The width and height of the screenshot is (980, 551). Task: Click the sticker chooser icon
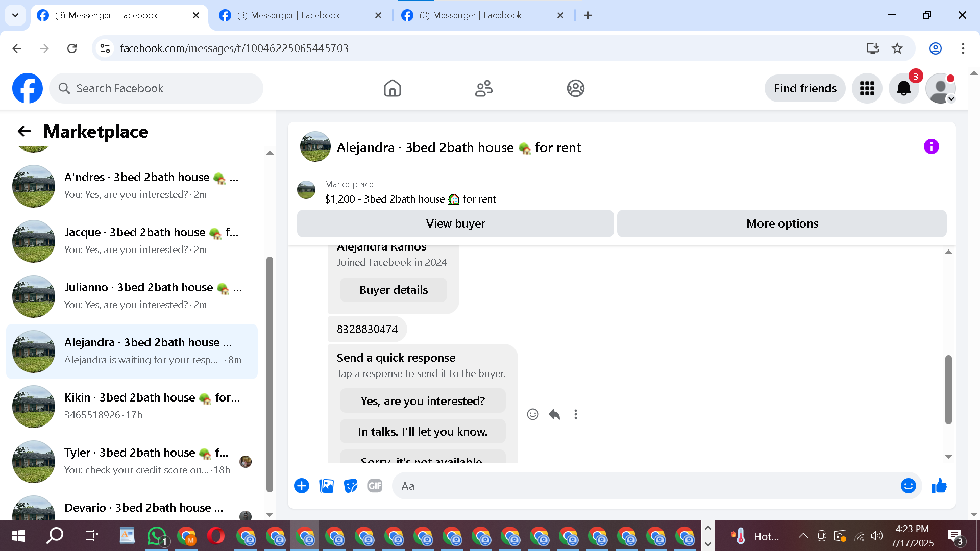point(351,486)
